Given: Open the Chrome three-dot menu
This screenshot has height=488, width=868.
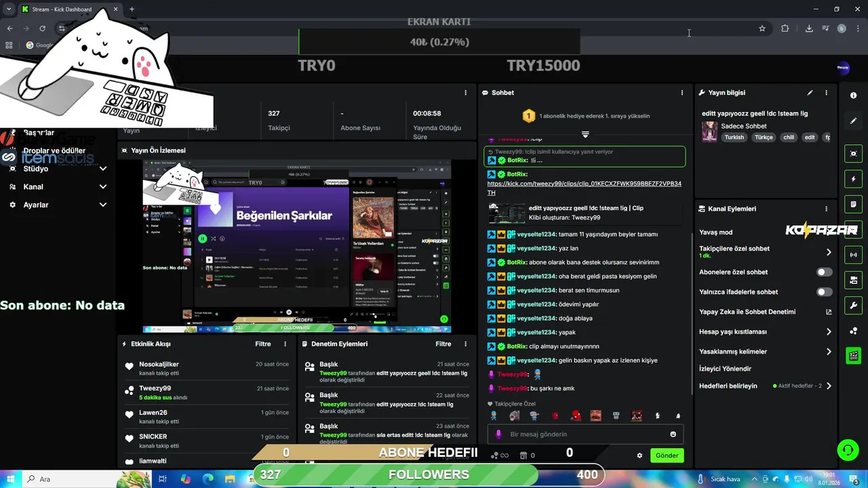Looking at the screenshot, I should [x=858, y=28].
